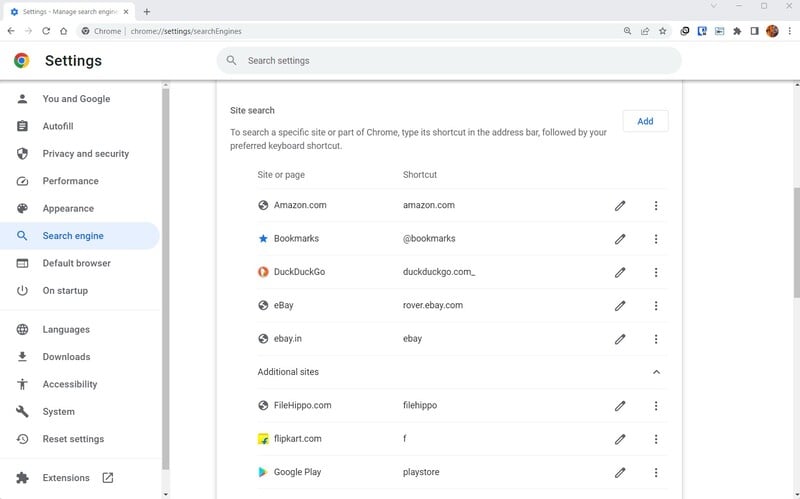
Task: Open more actions for the Bookmarks entry
Action: pos(656,239)
